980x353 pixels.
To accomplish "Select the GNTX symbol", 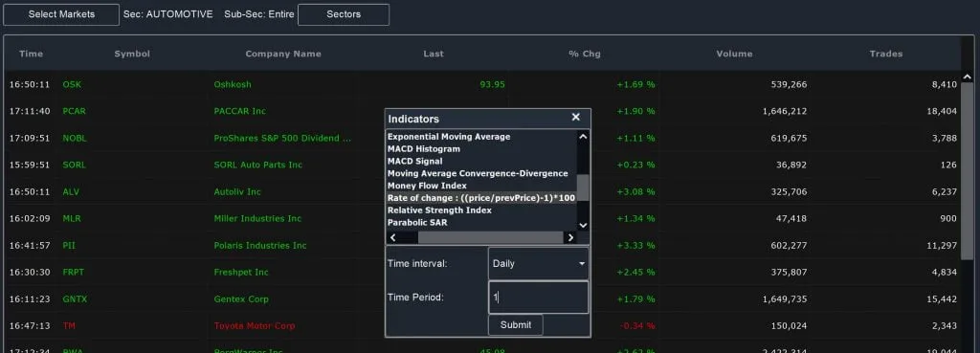I will click(x=75, y=299).
